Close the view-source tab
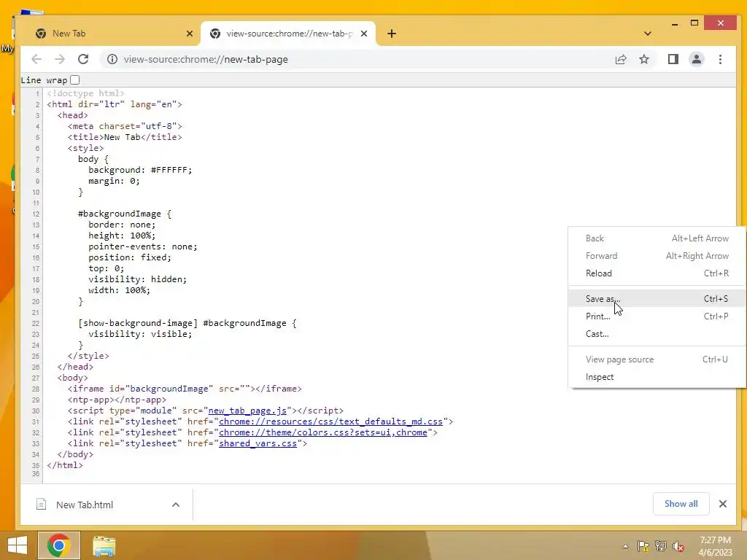Screen dimensions: 747x560 [364, 34]
